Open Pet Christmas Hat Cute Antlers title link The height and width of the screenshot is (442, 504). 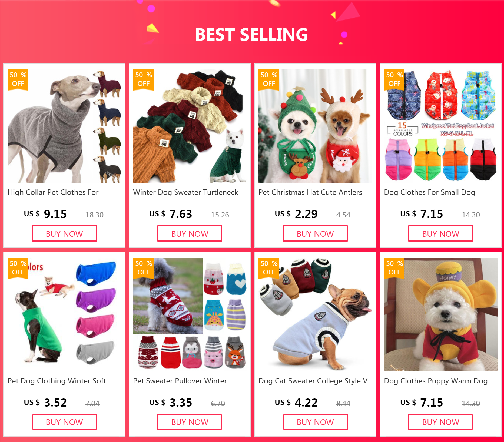pos(310,192)
